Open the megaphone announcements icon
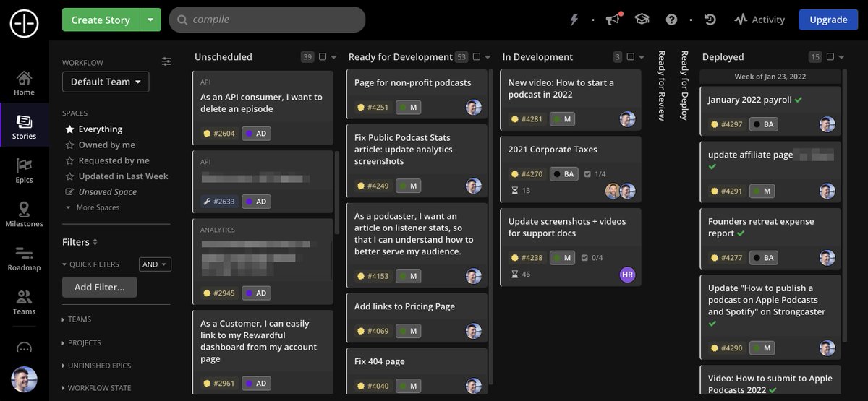Viewport: 868px width, 401px height. 613,20
